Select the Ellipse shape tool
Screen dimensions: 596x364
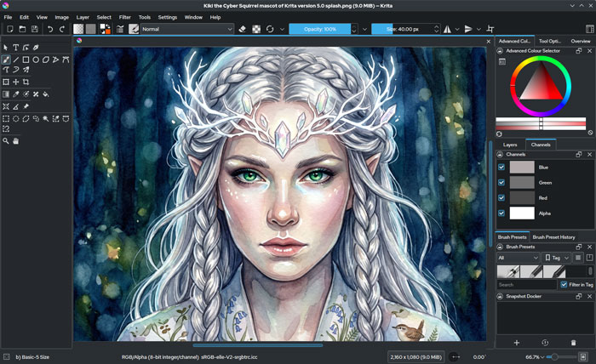[x=36, y=60]
